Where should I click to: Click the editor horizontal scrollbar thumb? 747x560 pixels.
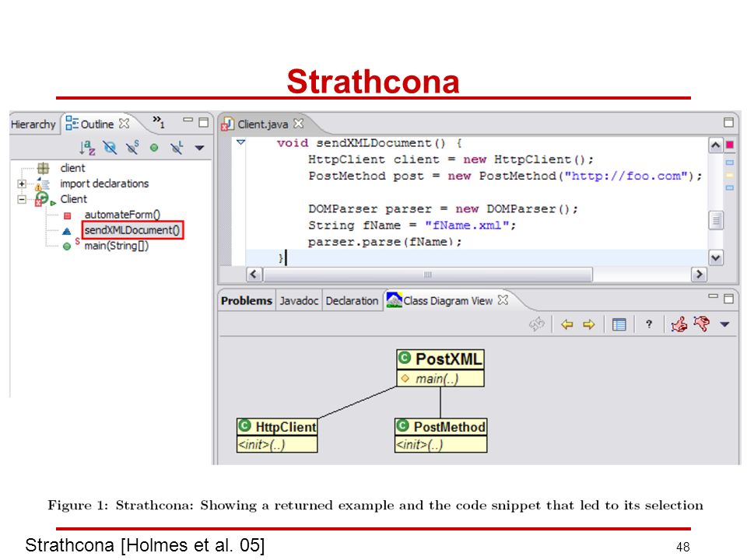tap(428, 275)
